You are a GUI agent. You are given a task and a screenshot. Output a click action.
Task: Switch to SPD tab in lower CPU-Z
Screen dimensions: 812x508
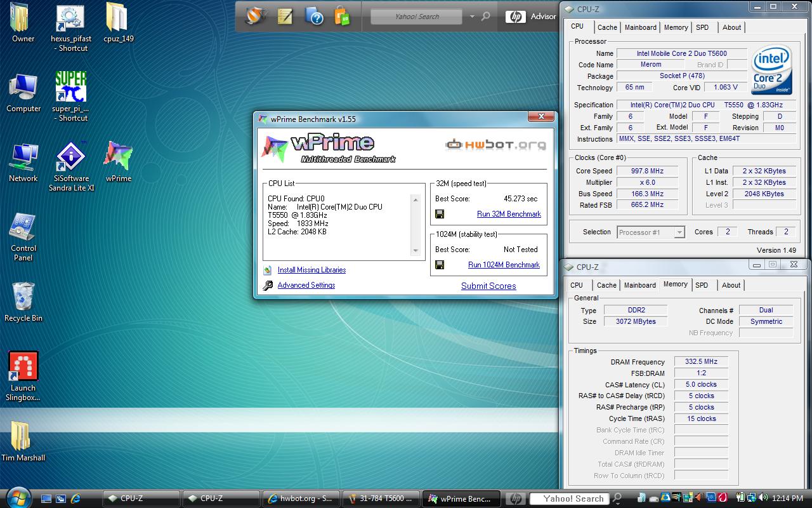coord(702,285)
